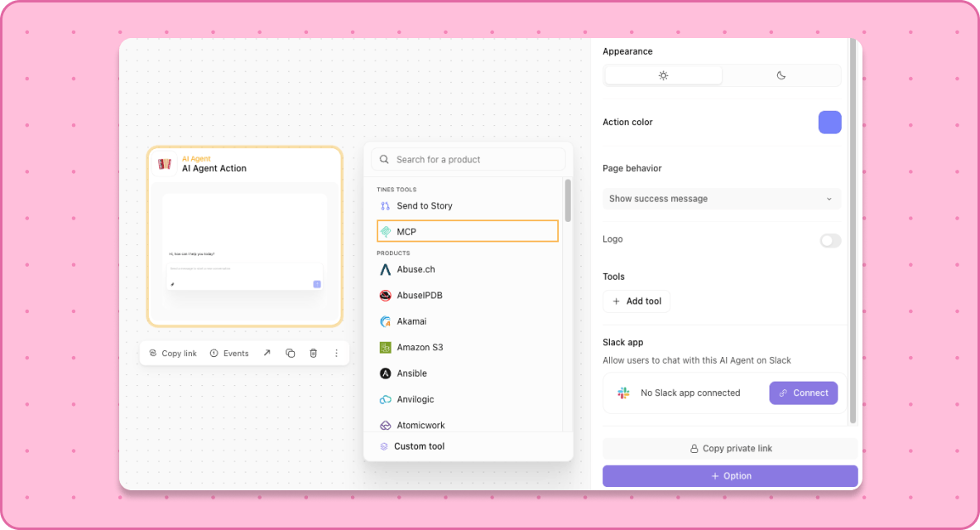980x530 pixels.
Task: Click the Slack logo icon
Action: click(x=623, y=393)
